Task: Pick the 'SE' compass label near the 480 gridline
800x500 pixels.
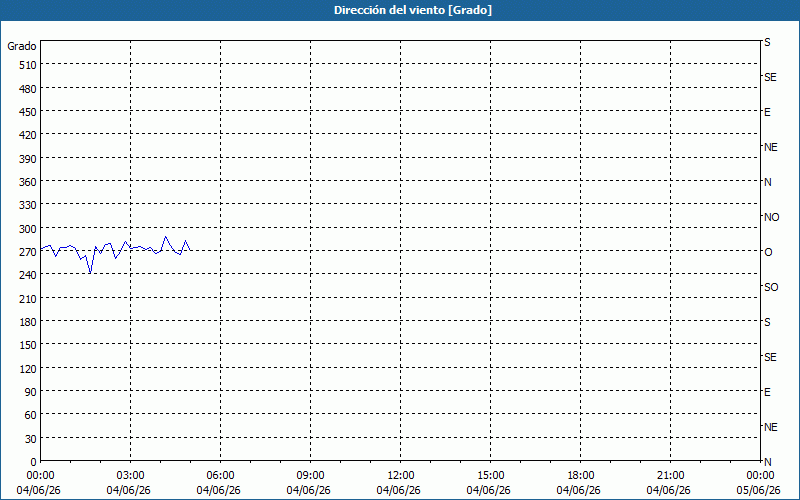Action: click(770, 77)
